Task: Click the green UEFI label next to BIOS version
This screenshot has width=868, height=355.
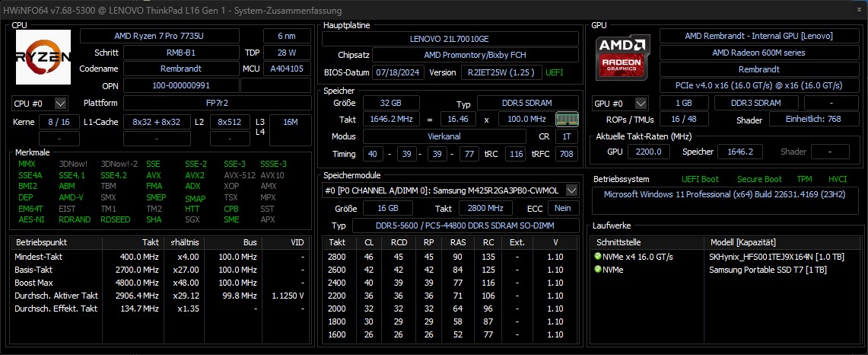Action: (555, 72)
